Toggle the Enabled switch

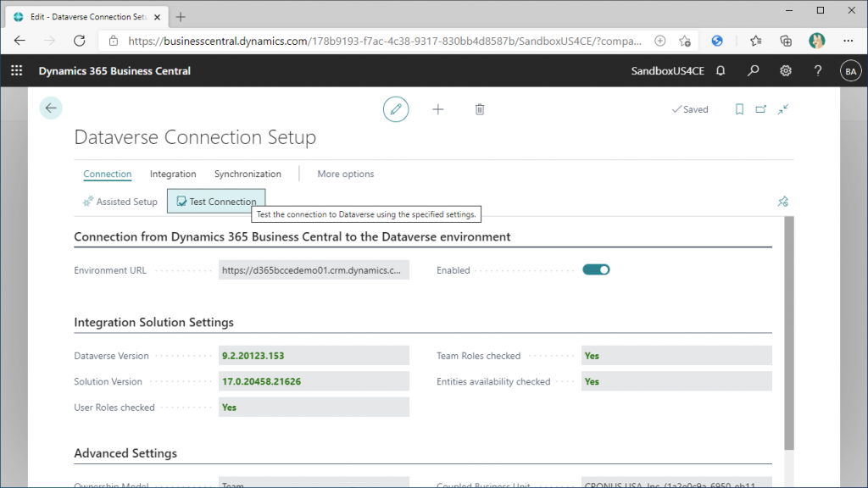(596, 270)
